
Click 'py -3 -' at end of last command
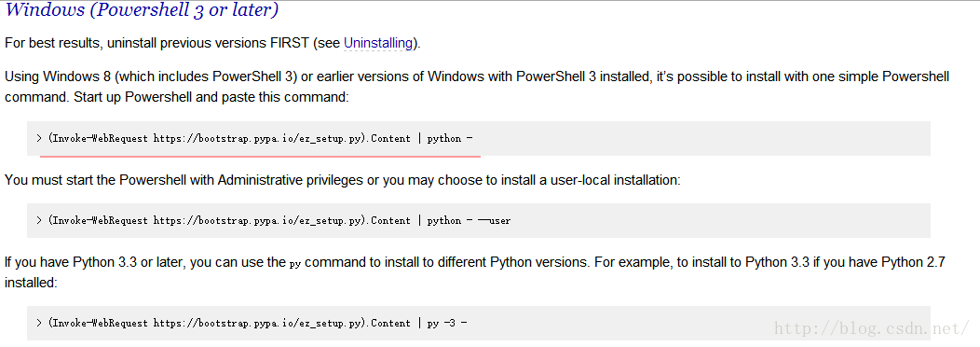point(447,323)
